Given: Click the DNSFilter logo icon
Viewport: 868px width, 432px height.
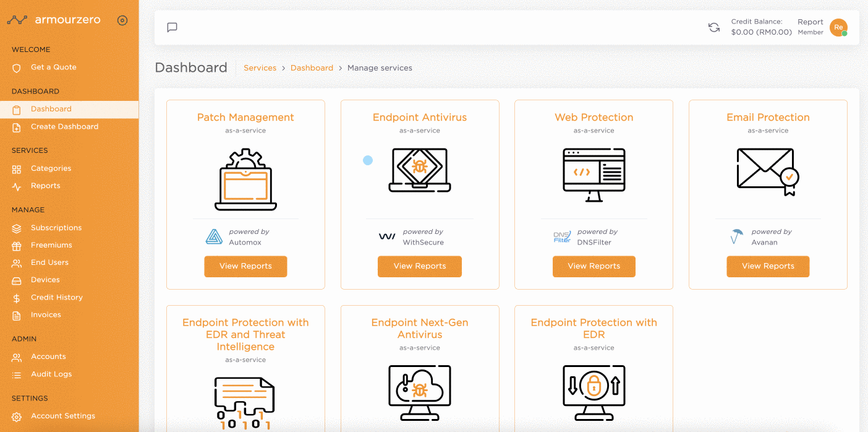Looking at the screenshot, I should (x=562, y=236).
